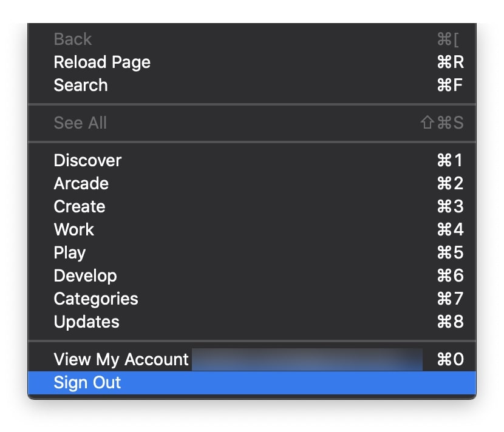
Task: Select the Search menu entry
Action: click(x=81, y=86)
